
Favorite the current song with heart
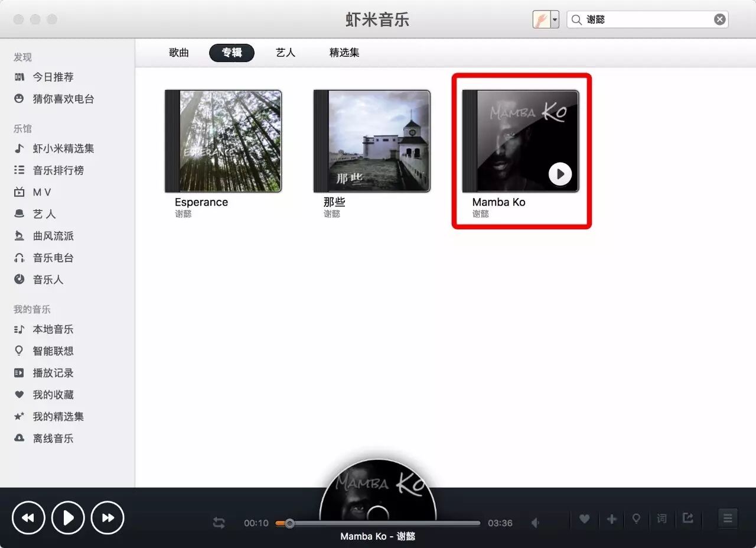(584, 519)
